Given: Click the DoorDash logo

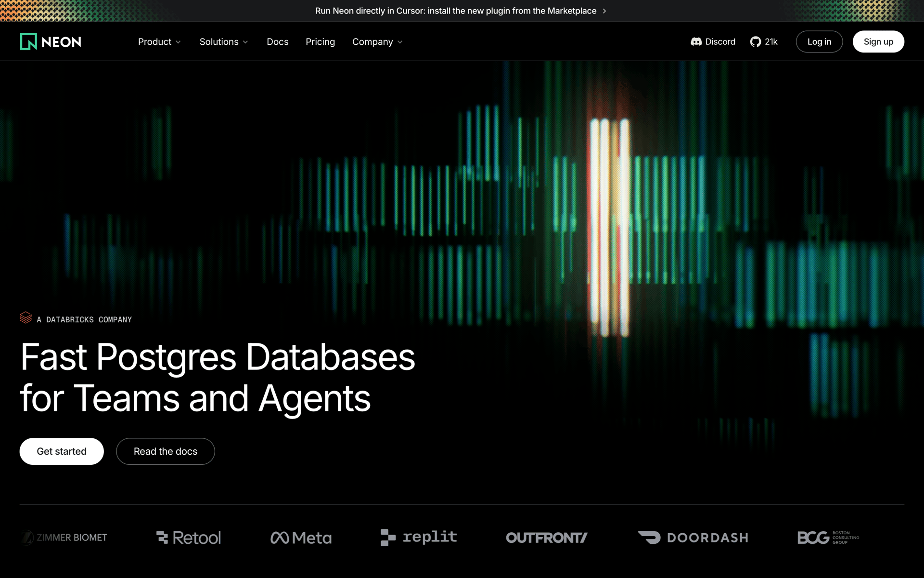Looking at the screenshot, I should (693, 538).
